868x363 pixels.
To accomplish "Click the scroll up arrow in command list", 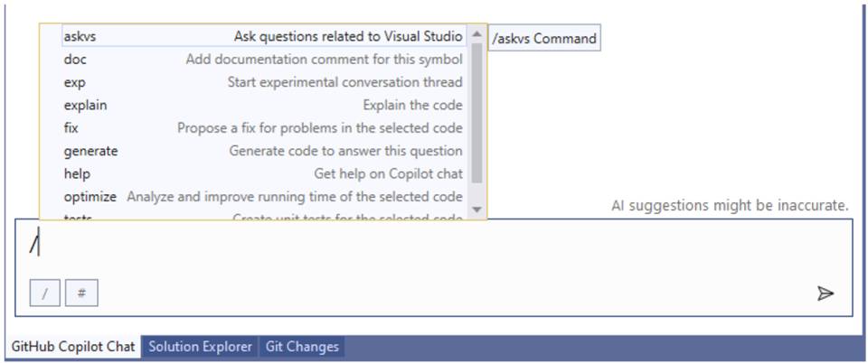I will coord(476,34).
